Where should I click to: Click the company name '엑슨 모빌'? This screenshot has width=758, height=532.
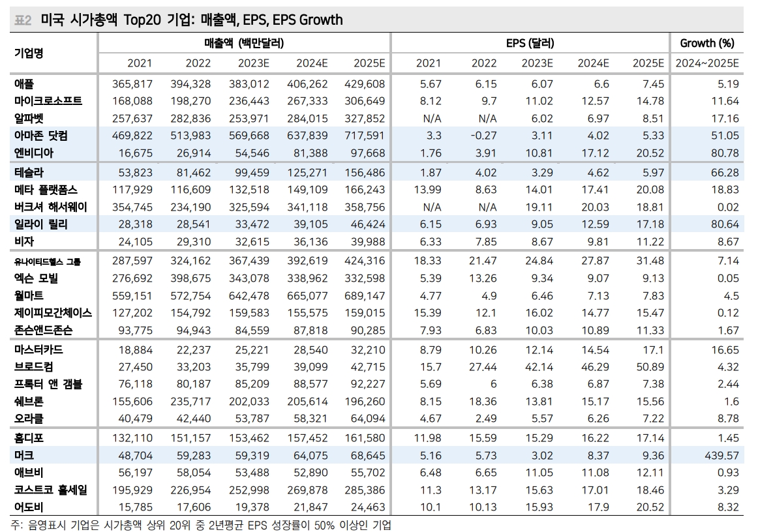point(37,278)
